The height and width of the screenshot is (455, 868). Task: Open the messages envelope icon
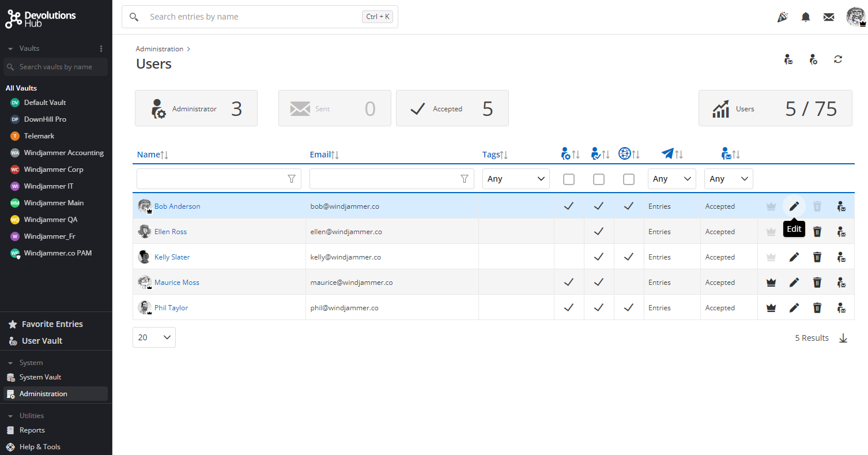829,17
